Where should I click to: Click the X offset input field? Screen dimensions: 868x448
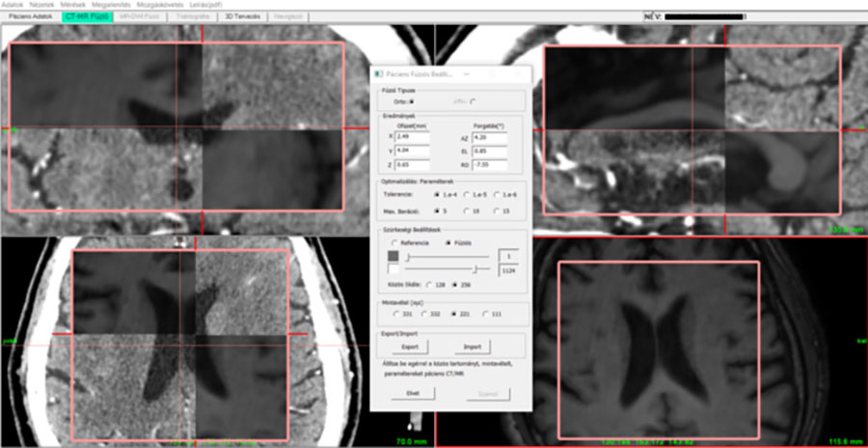413,137
